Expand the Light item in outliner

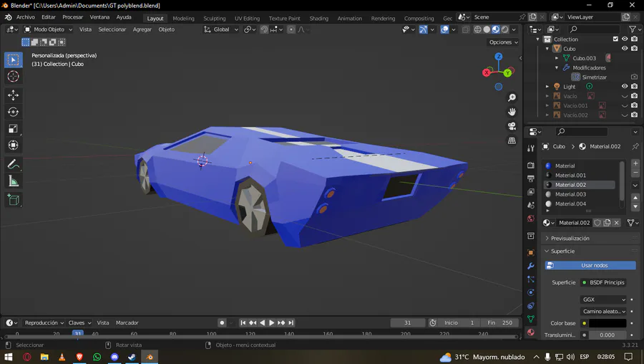click(547, 87)
